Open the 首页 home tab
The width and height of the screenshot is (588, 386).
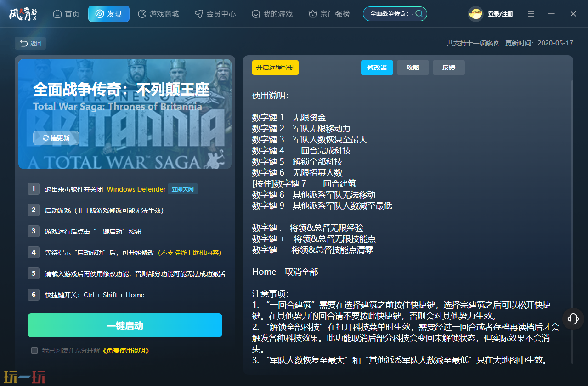pyautogui.click(x=66, y=14)
